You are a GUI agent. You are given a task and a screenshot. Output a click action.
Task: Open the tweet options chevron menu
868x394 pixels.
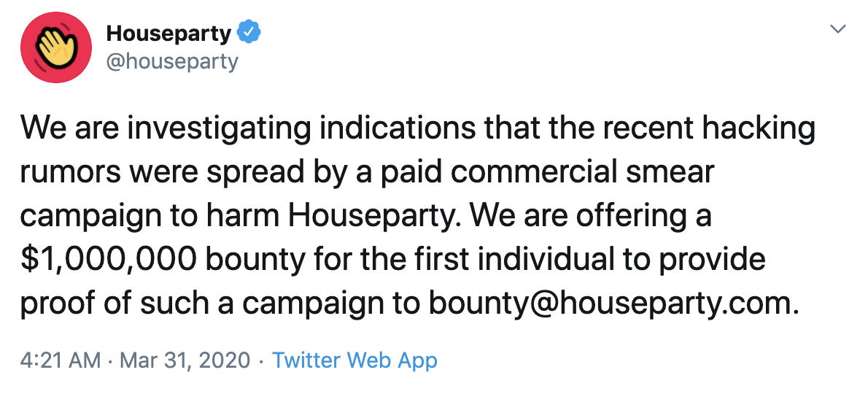(x=839, y=29)
